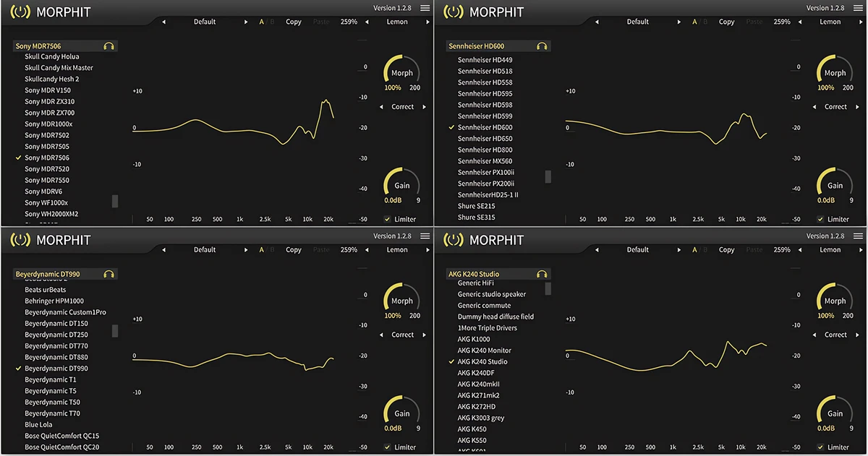Image resolution: width=868 pixels, height=456 pixels.
Task: Click headphone icon beside Sony MDR7506 title
Action: pos(109,46)
